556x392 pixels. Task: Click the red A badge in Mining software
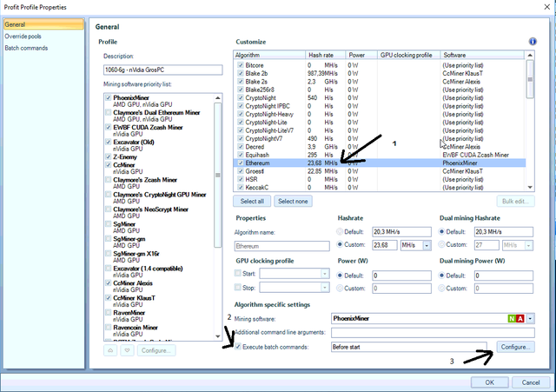(520, 319)
